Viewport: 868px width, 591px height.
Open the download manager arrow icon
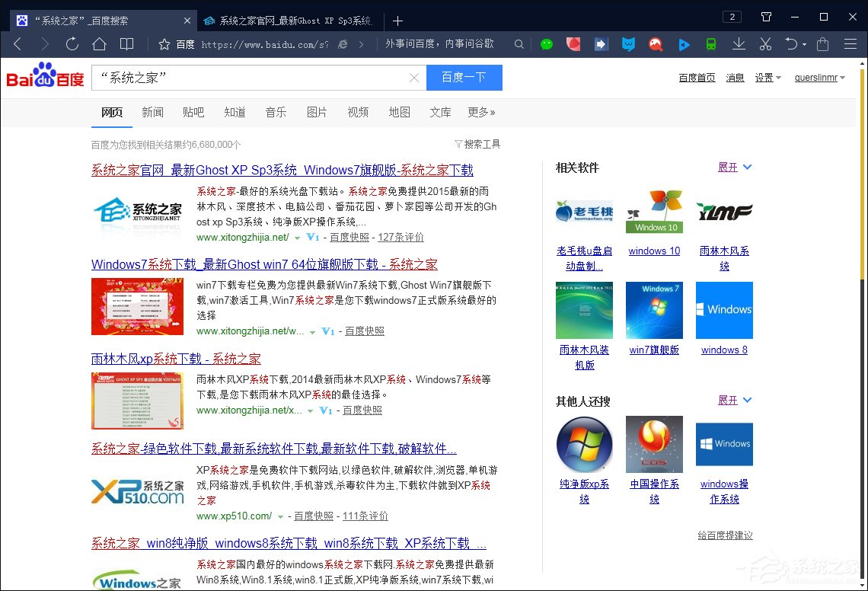click(x=738, y=44)
